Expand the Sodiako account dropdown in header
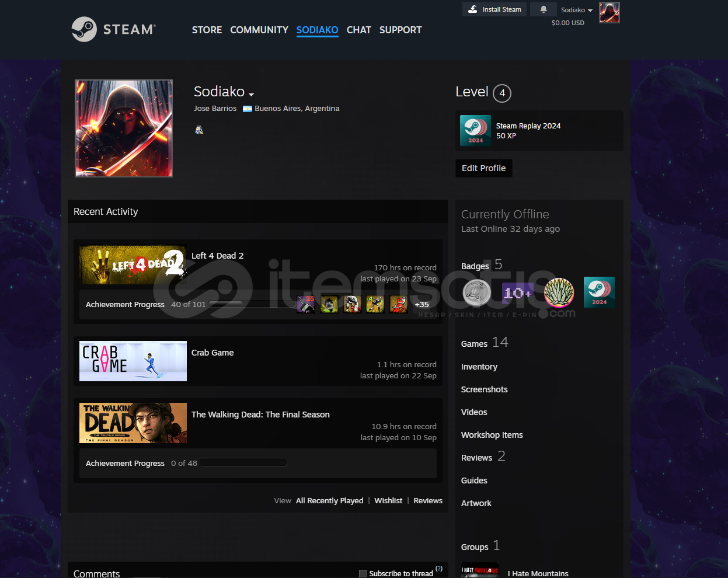728x578 pixels. click(x=576, y=10)
